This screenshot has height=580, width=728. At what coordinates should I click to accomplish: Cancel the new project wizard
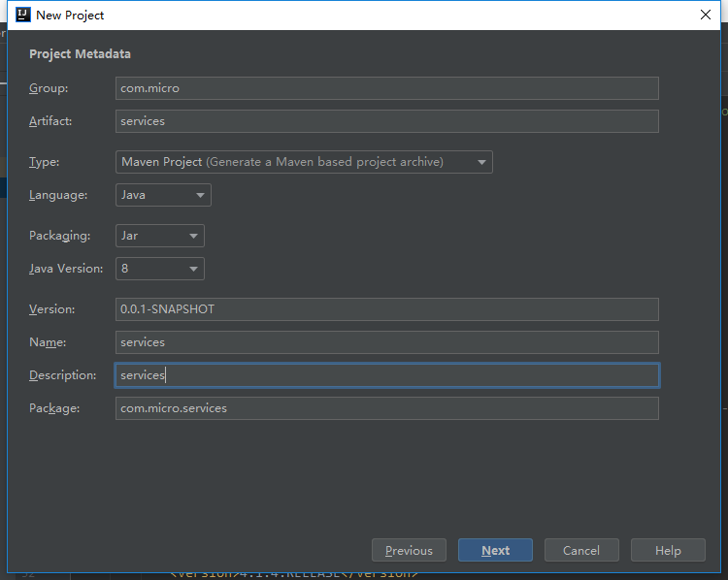click(581, 550)
